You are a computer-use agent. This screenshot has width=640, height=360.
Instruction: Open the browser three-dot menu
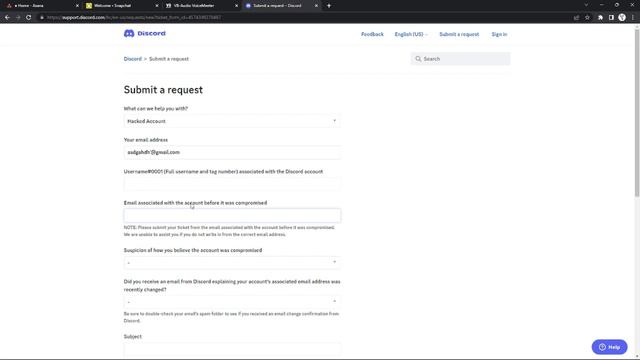tap(633, 18)
